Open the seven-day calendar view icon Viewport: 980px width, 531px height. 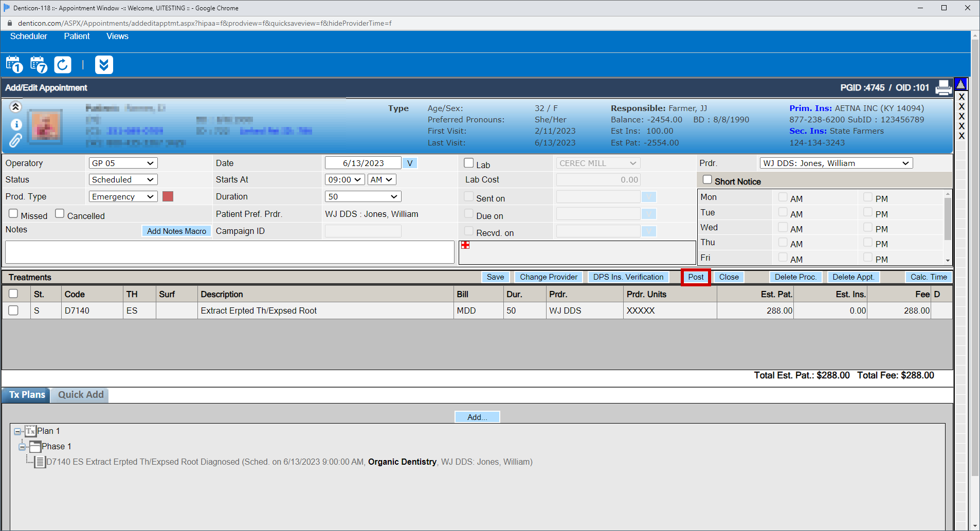click(39, 65)
